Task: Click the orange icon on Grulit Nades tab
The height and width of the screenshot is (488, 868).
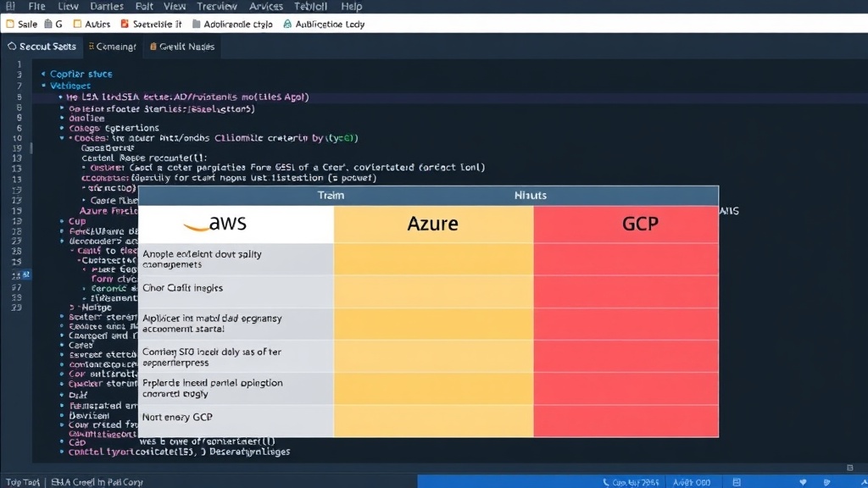Action: click(153, 47)
